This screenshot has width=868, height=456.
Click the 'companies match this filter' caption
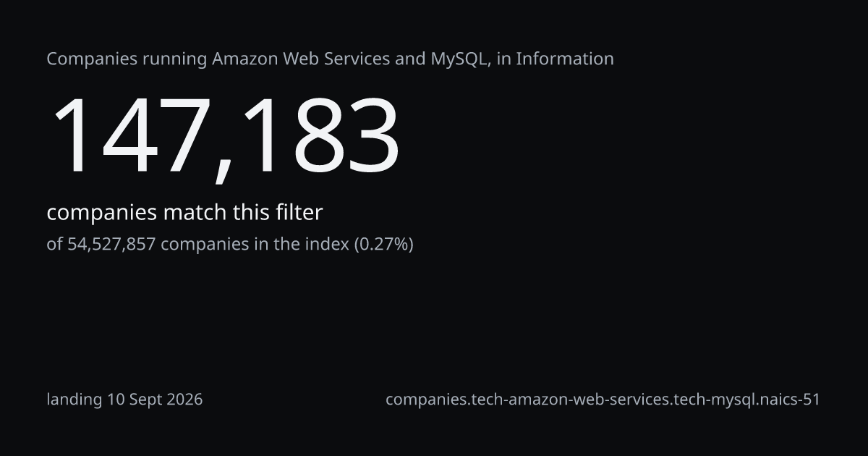tap(184, 213)
